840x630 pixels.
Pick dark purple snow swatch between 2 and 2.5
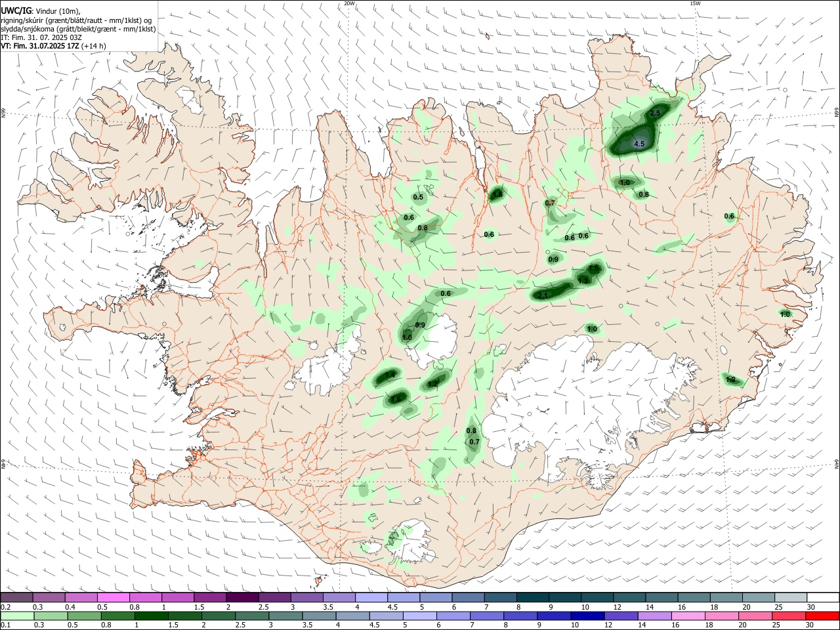click(242, 598)
